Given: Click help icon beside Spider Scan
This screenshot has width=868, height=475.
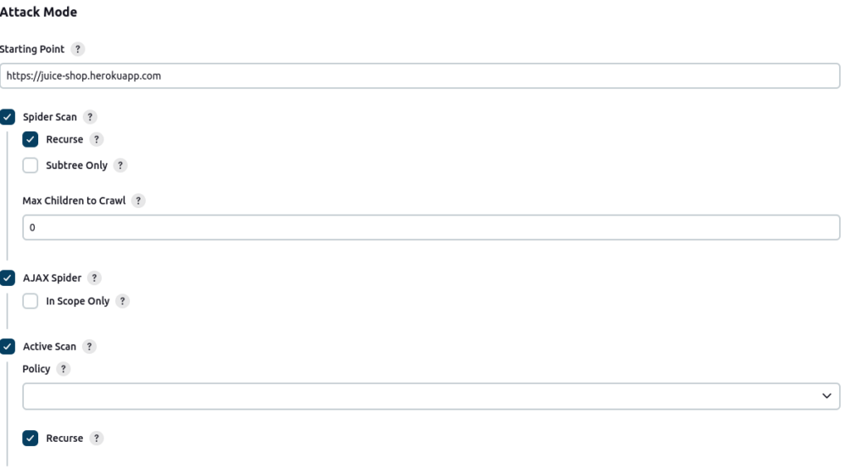Looking at the screenshot, I should [x=91, y=117].
